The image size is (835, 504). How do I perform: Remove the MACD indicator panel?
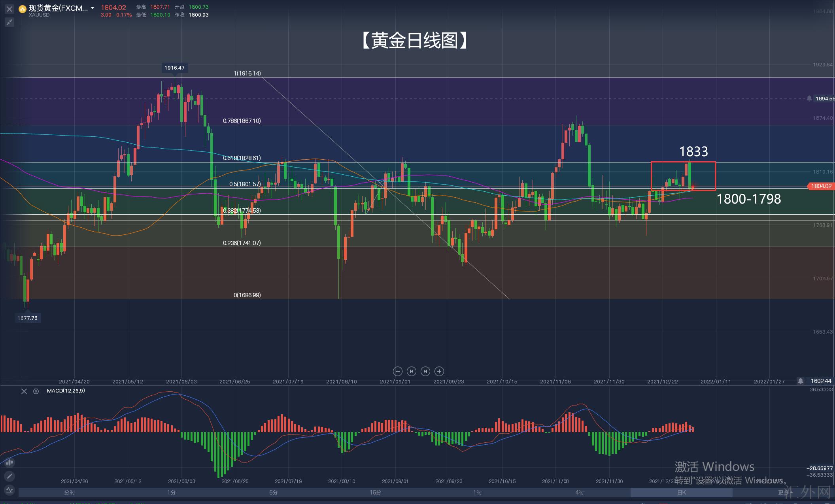coord(24,391)
